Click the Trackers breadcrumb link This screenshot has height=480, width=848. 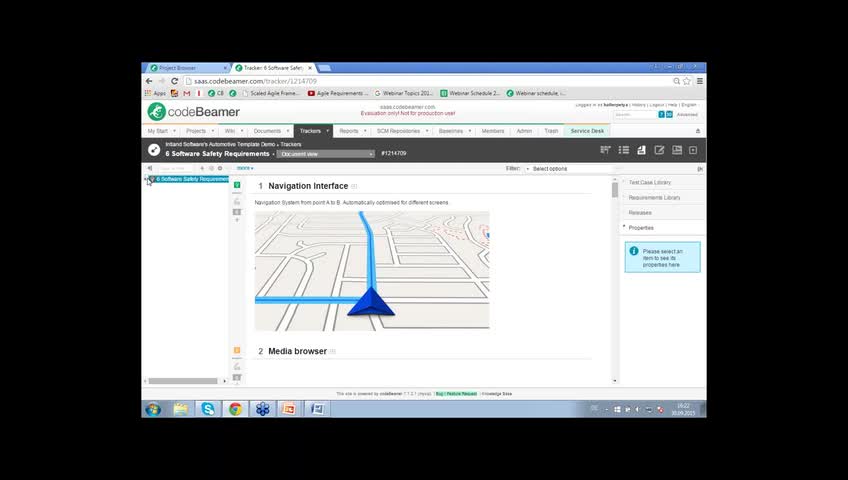point(291,144)
